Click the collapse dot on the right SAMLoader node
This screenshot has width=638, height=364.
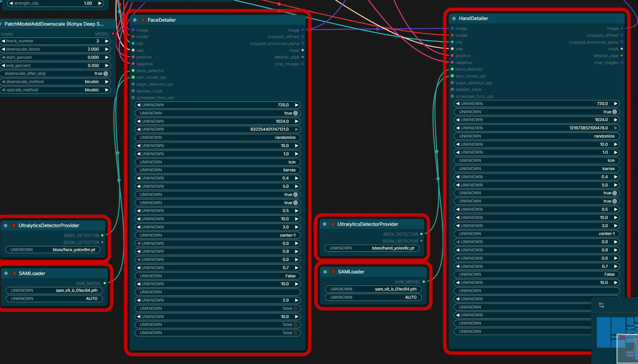pyautogui.click(x=325, y=272)
